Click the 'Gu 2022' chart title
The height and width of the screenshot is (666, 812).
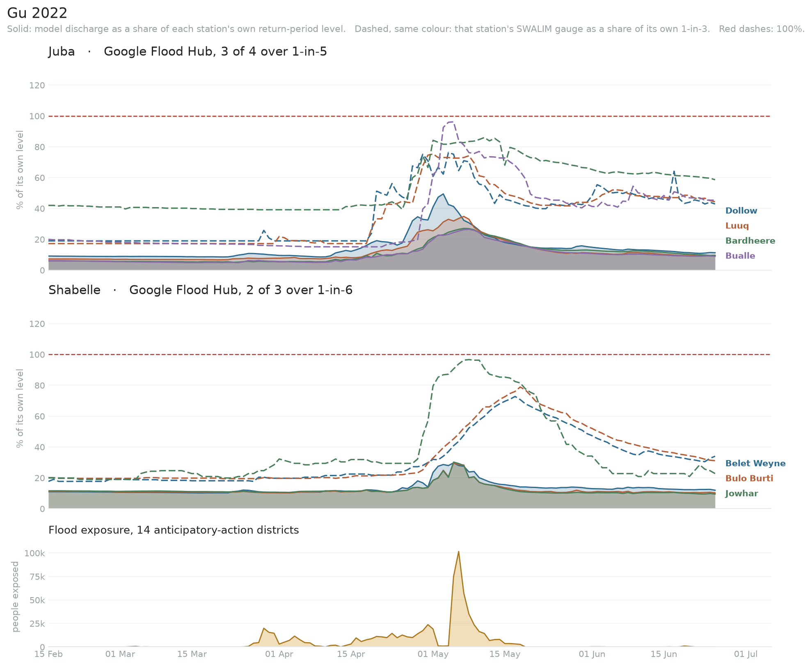click(x=37, y=13)
